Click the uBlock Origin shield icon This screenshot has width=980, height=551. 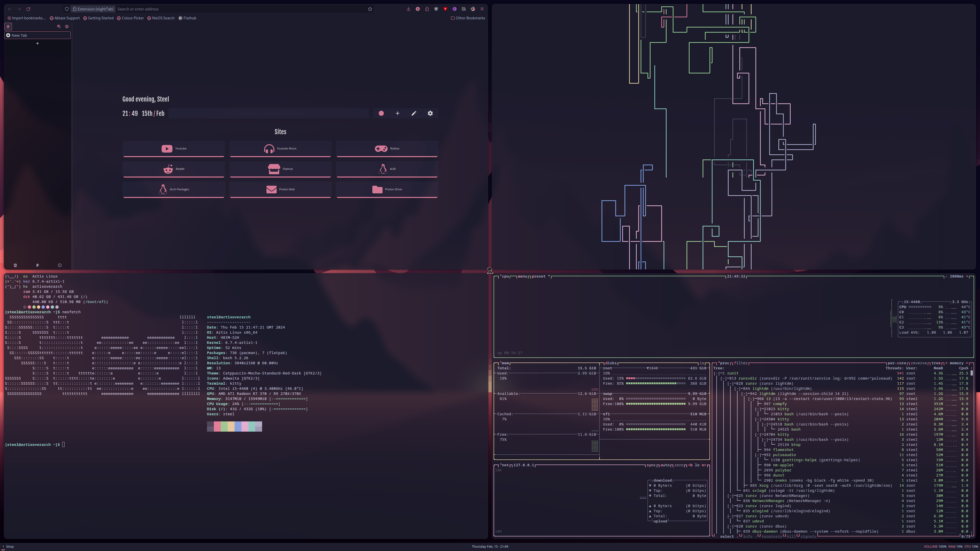[x=436, y=9]
